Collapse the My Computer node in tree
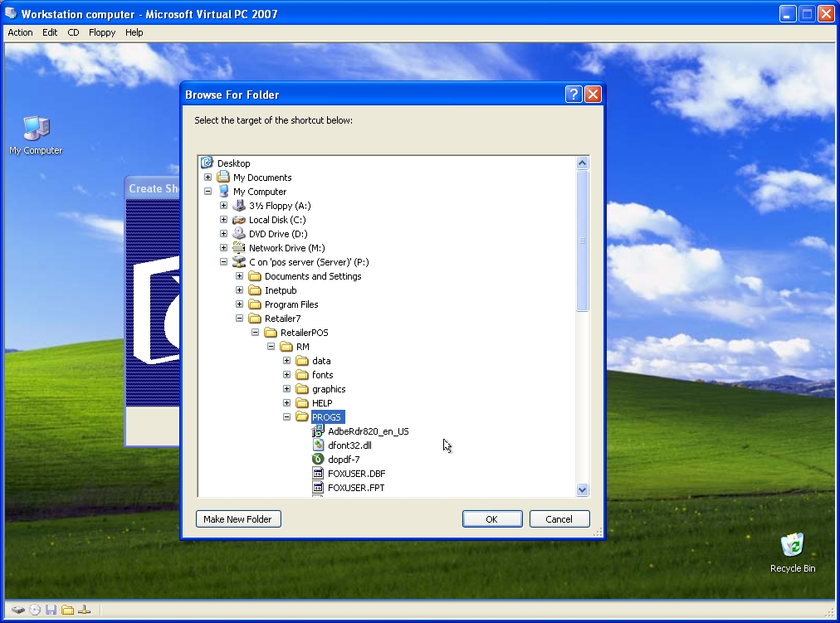 [x=208, y=191]
